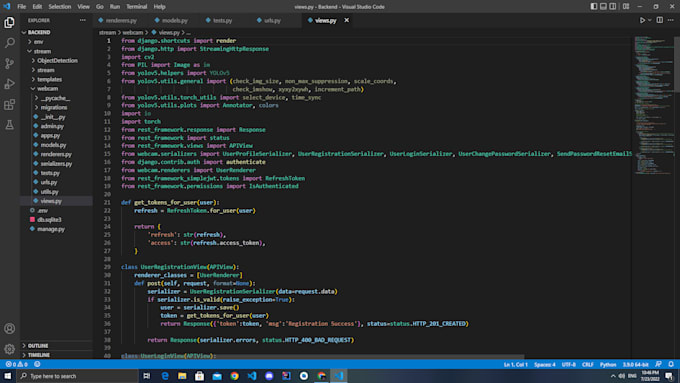Open editor more actions ellipsis

pyautogui.click(x=670, y=20)
